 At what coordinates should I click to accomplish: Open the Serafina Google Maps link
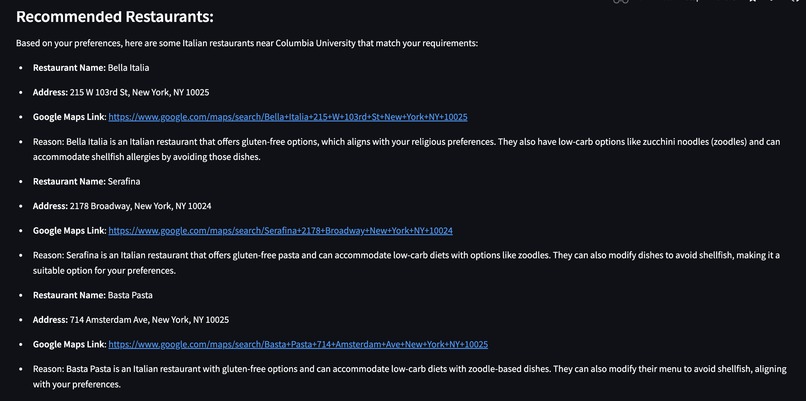click(x=280, y=231)
